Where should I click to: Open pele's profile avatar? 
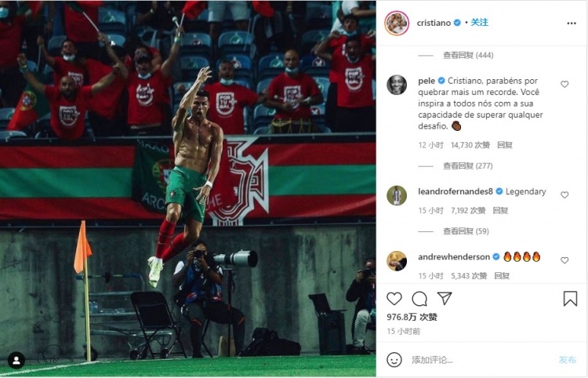[397, 85]
